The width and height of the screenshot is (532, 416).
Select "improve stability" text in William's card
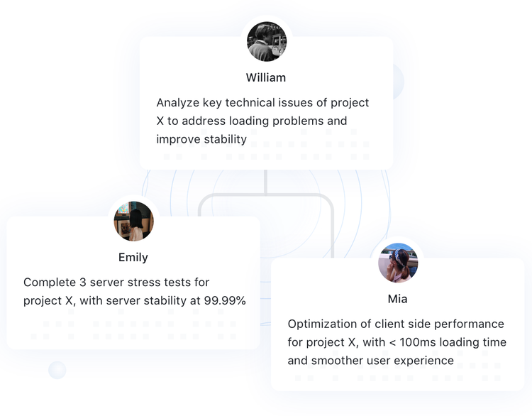click(201, 139)
